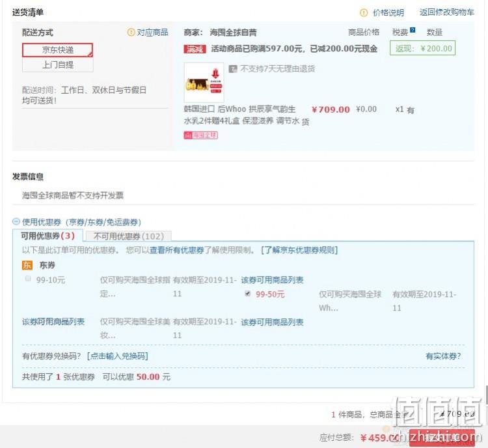This screenshot has height=448, width=488.
Task: Open the 后Whoo 拱辰享气韵生 product title
Action: pos(240,115)
